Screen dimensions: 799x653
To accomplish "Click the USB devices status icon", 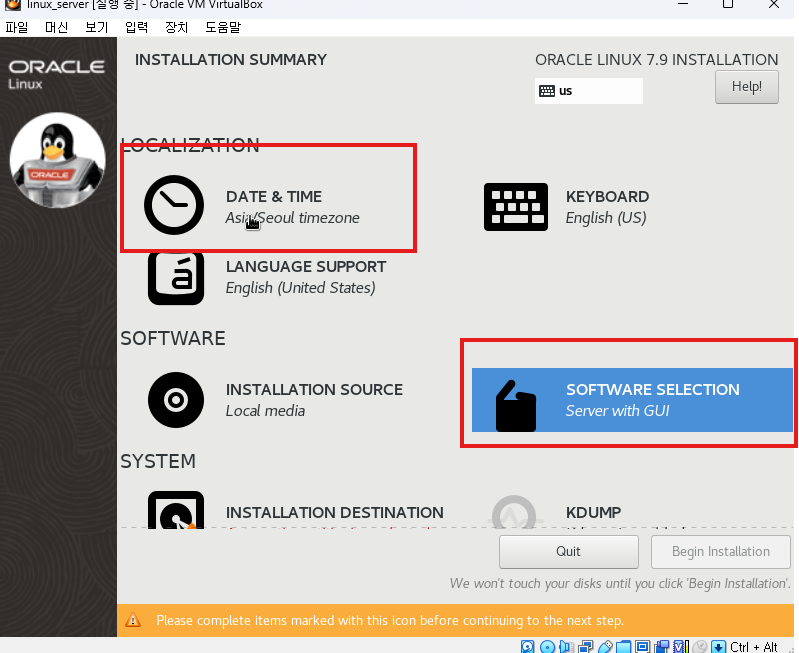I will [605, 646].
